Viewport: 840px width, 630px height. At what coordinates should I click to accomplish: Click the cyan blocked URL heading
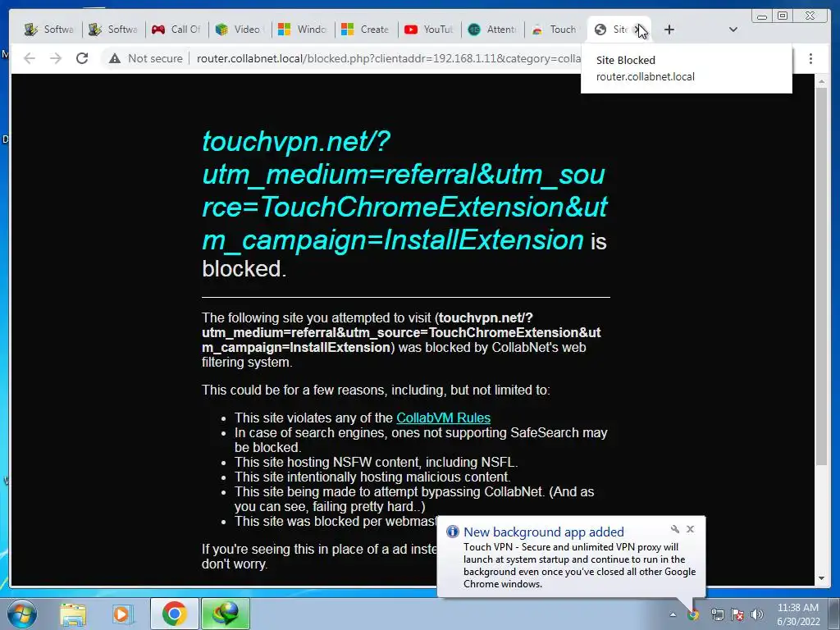[x=404, y=190]
